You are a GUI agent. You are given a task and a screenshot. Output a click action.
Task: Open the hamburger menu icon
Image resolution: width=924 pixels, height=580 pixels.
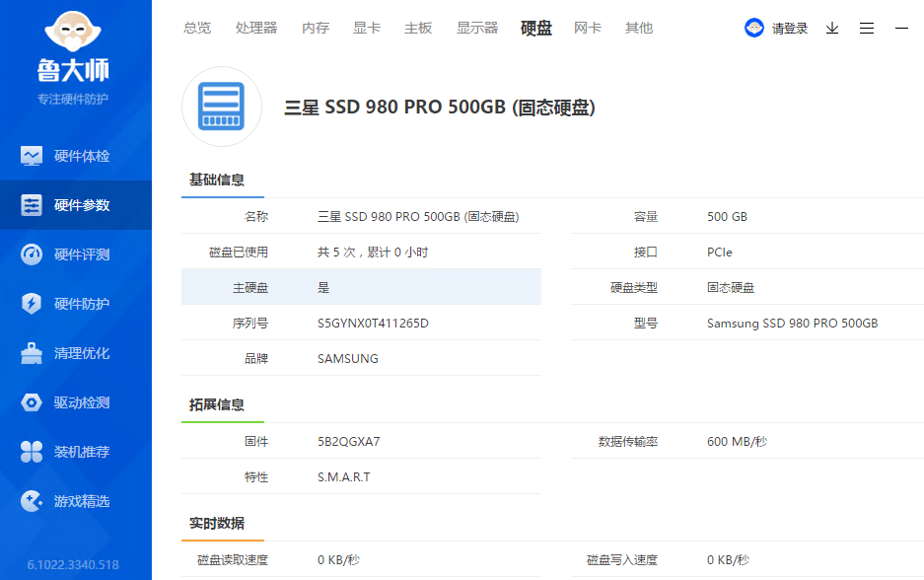[x=867, y=28]
